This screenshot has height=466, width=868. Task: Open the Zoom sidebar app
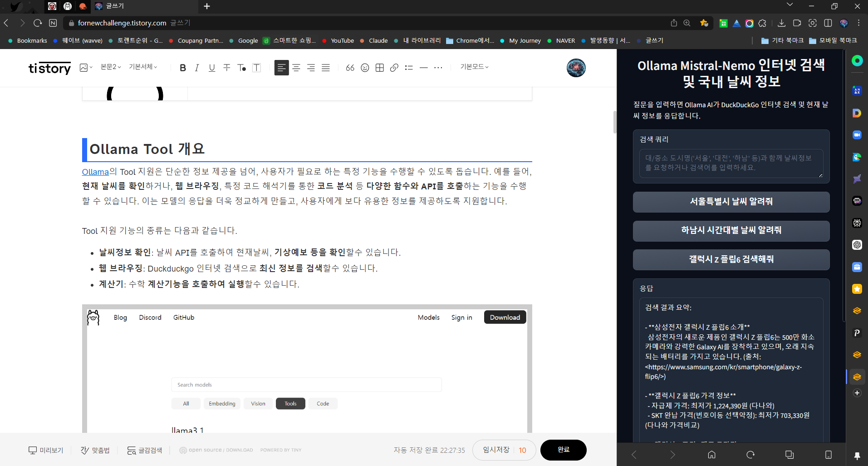pos(857,135)
